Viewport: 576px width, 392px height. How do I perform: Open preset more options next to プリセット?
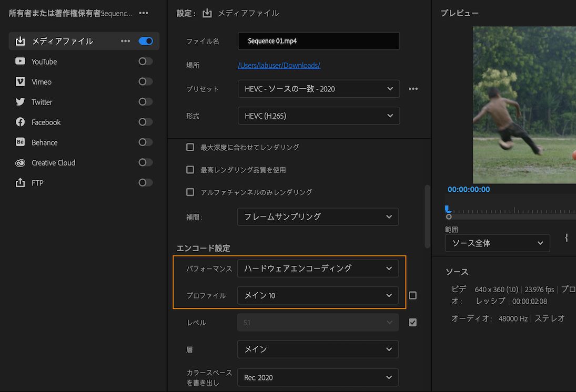pos(413,89)
